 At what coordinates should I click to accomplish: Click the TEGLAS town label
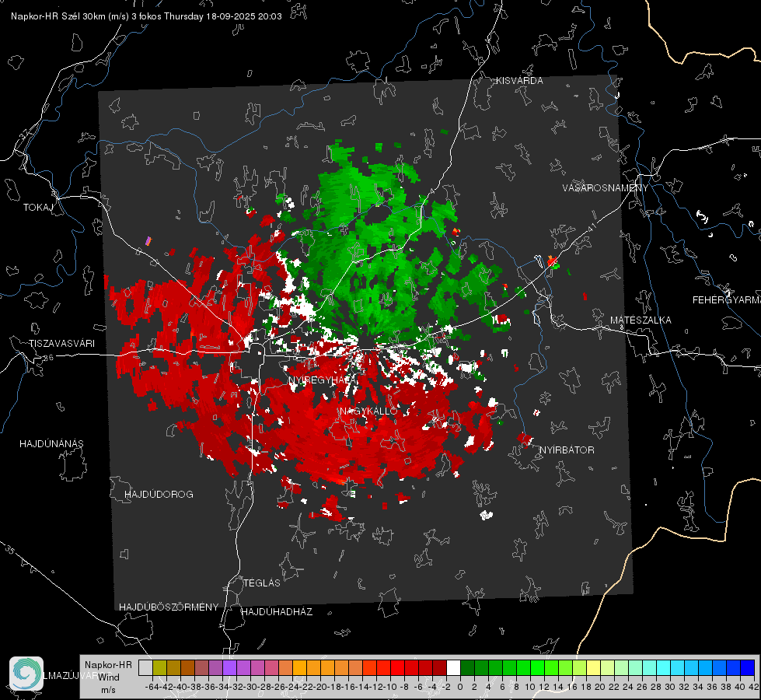coord(262,583)
